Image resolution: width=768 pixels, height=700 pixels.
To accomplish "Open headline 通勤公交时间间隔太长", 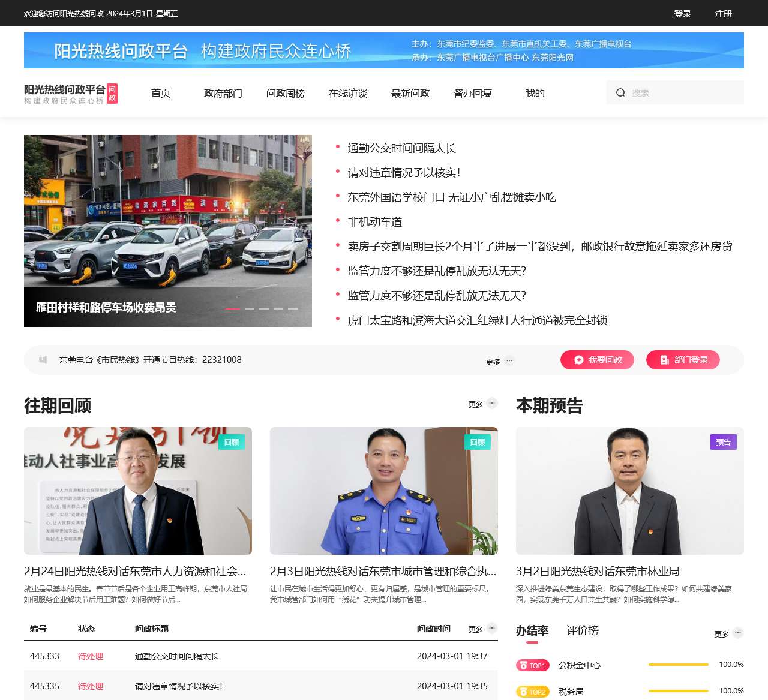I will (402, 148).
